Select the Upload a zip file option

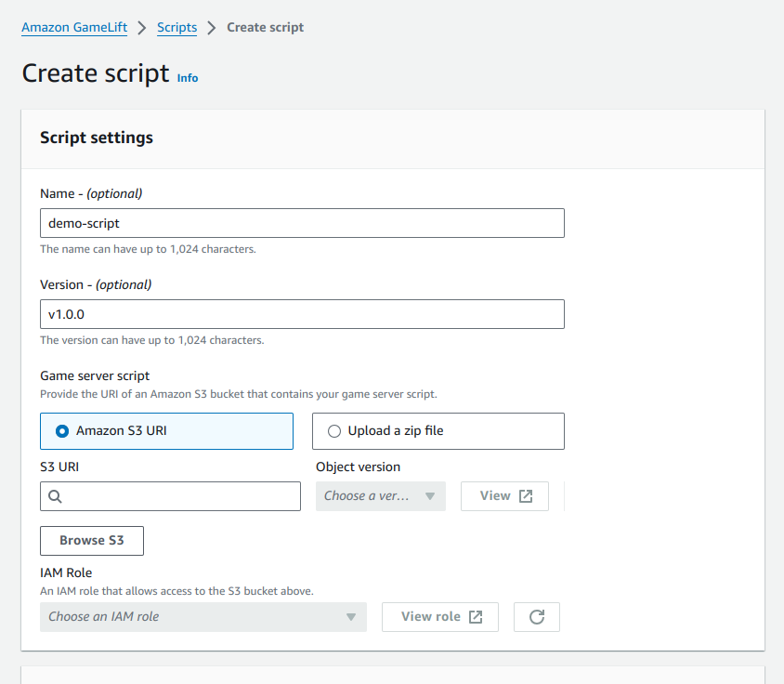click(438, 431)
